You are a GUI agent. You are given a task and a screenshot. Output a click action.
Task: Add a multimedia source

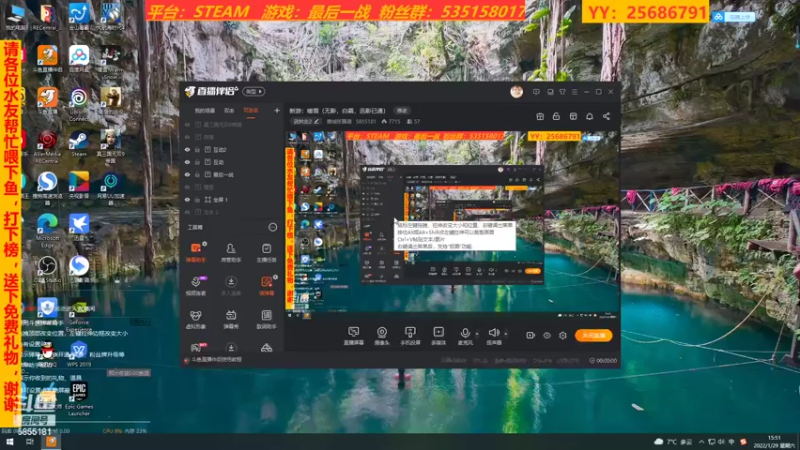tap(438, 336)
